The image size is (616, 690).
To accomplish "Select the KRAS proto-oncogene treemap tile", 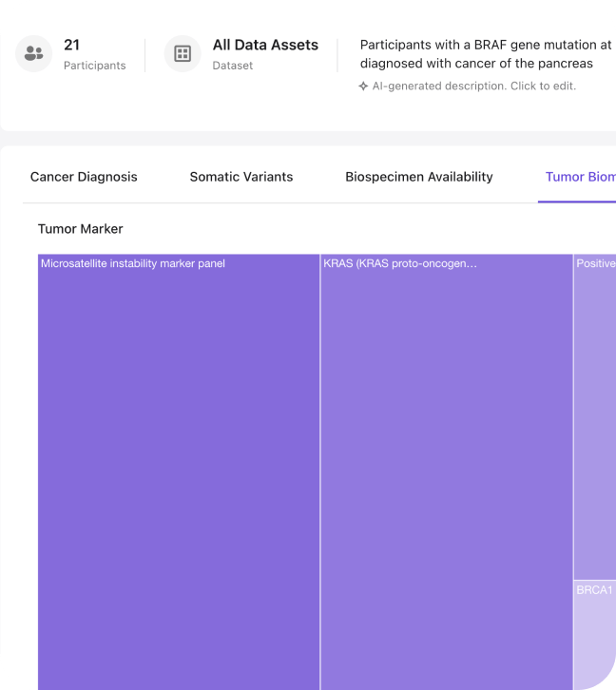I will 447,471.
